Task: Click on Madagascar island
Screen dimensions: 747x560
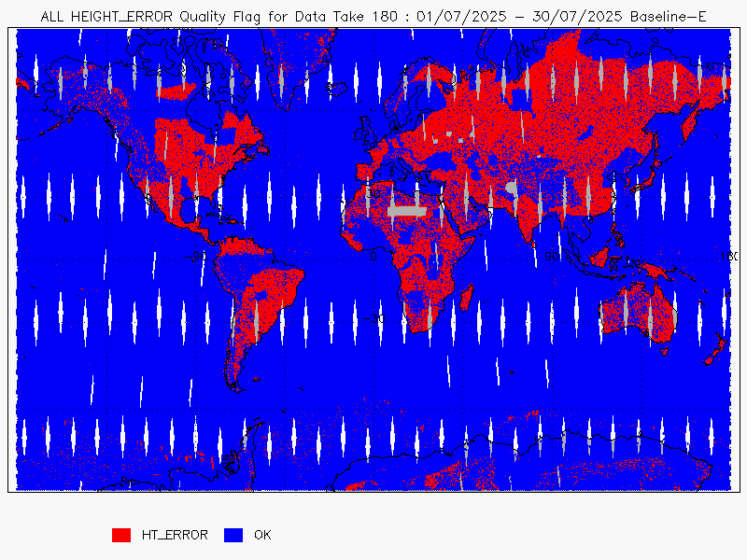Action: click(x=467, y=296)
